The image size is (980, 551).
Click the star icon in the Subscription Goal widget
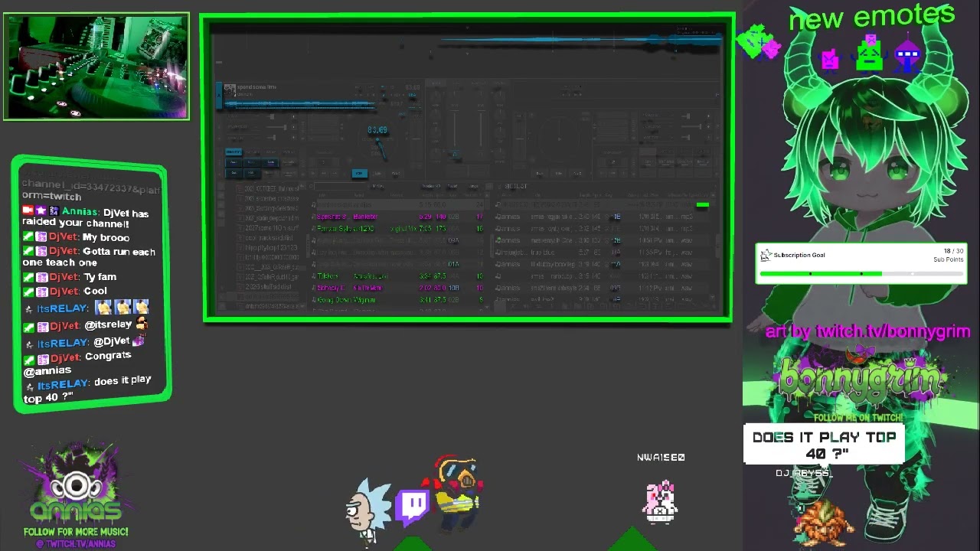click(x=765, y=256)
